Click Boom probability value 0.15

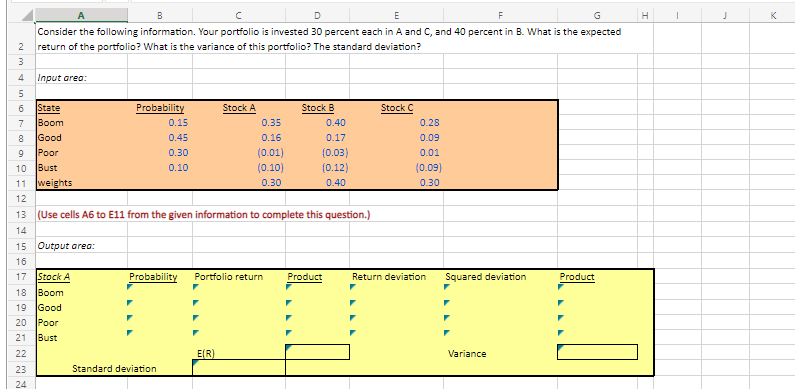pos(178,123)
